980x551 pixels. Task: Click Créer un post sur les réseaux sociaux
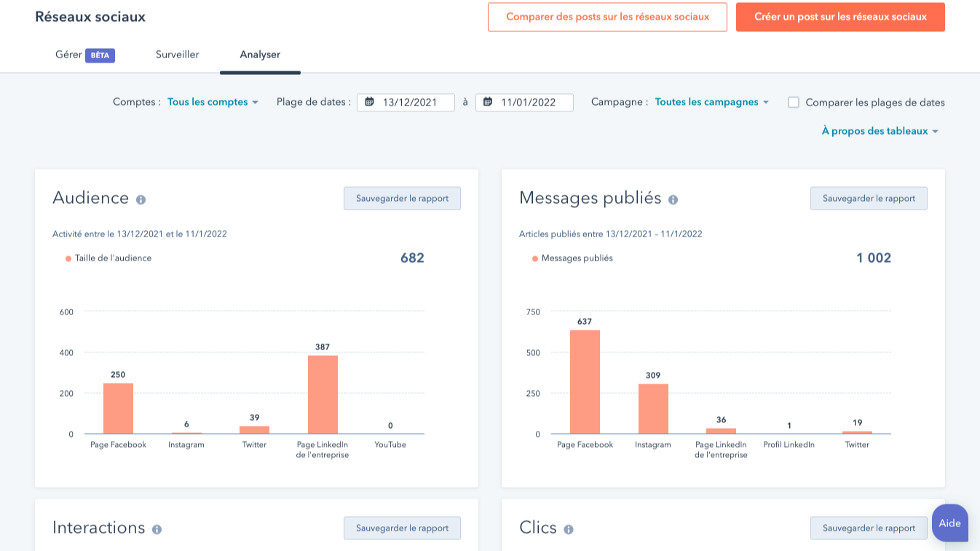[x=840, y=16]
